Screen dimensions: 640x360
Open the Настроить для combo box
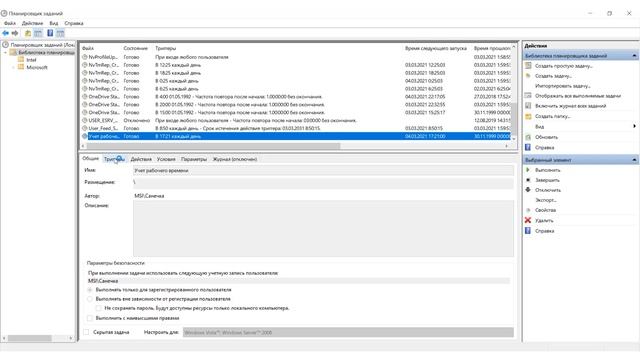[348, 332]
